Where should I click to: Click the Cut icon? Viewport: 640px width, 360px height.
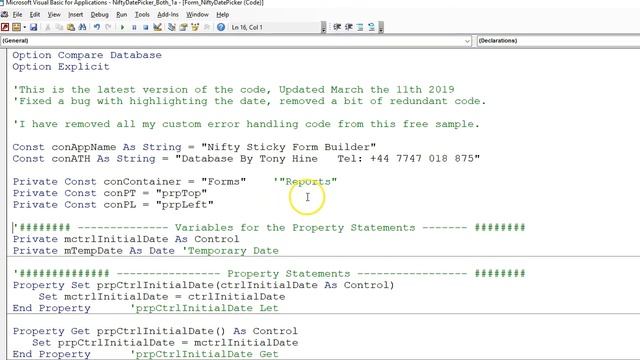coord(48,27)
